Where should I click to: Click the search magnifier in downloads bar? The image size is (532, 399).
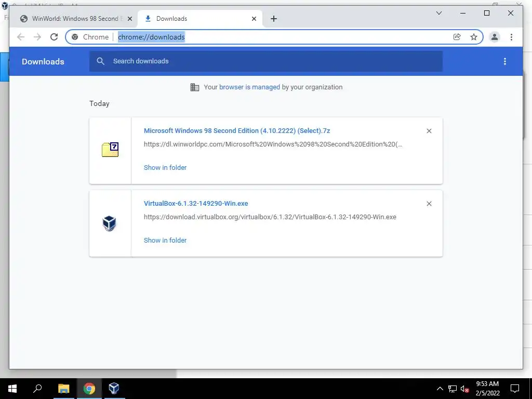tap(100, 61)
